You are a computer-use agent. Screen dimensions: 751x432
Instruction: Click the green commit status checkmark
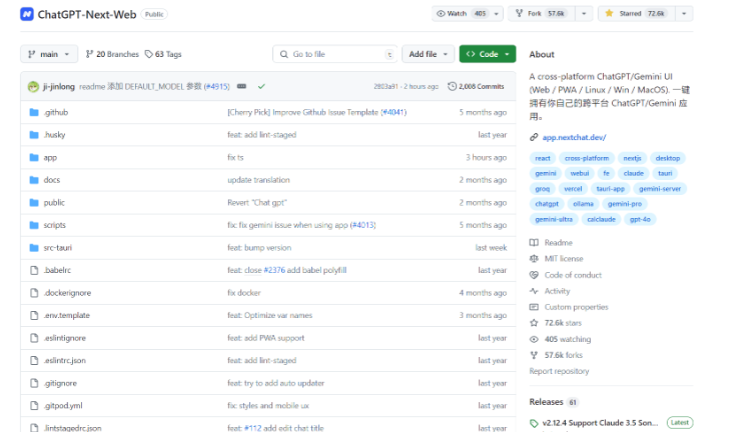point(261,87)
